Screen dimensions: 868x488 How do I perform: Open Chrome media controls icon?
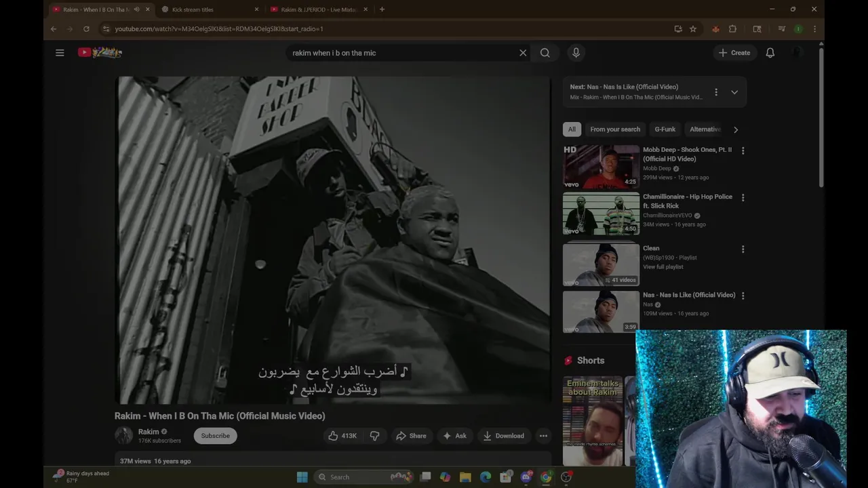(x=782, y=29)
